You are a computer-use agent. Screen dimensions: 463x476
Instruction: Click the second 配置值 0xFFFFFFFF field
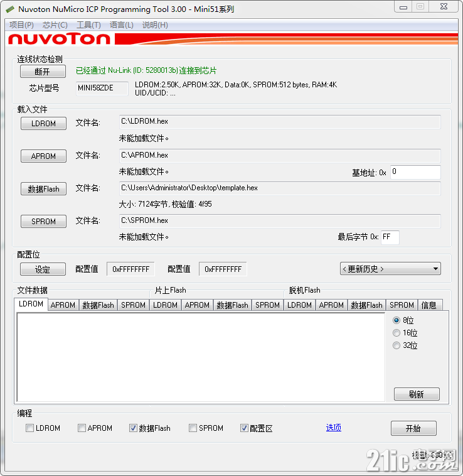point(223,269)
